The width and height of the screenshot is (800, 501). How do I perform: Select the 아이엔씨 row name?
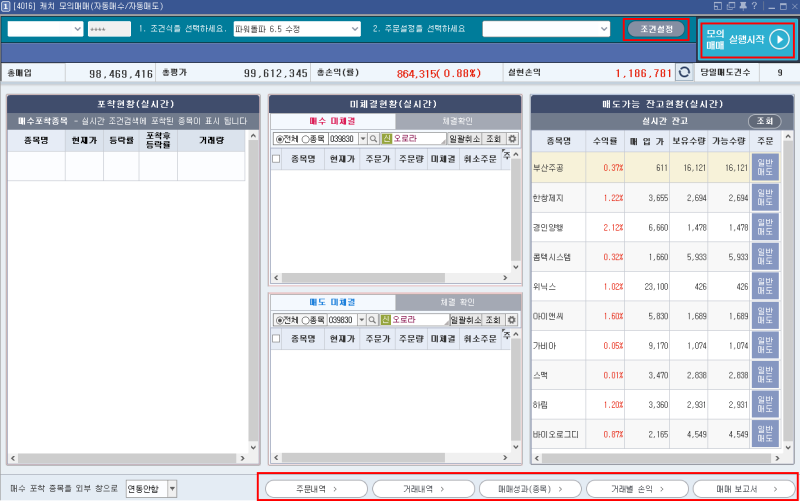[x=547, y=316]
